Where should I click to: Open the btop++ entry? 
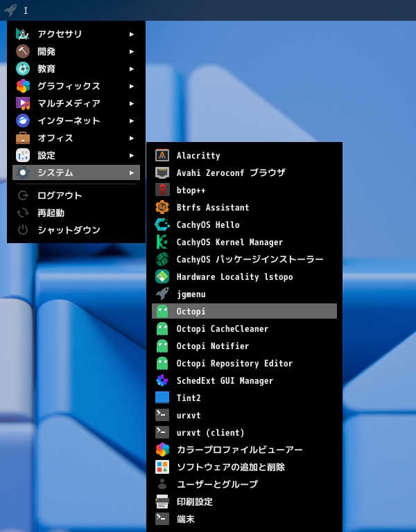coord(244,190)
